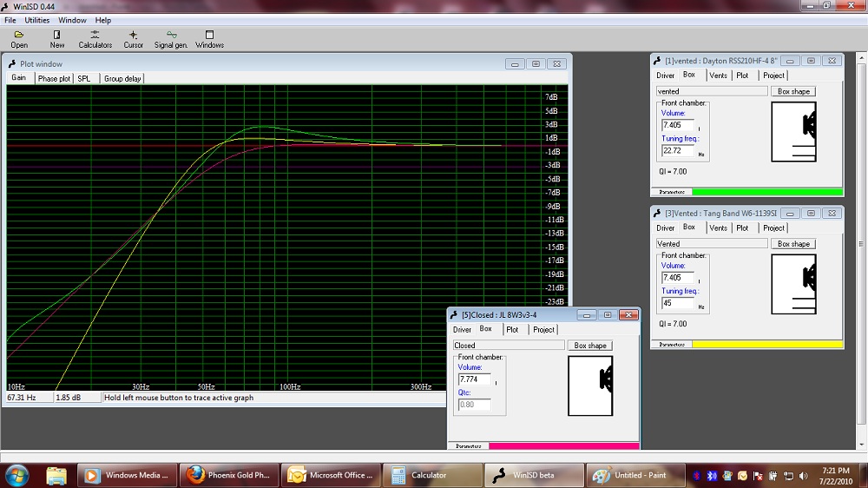
Task: Open the Windows toolbar item
Action: pos(209,39)
